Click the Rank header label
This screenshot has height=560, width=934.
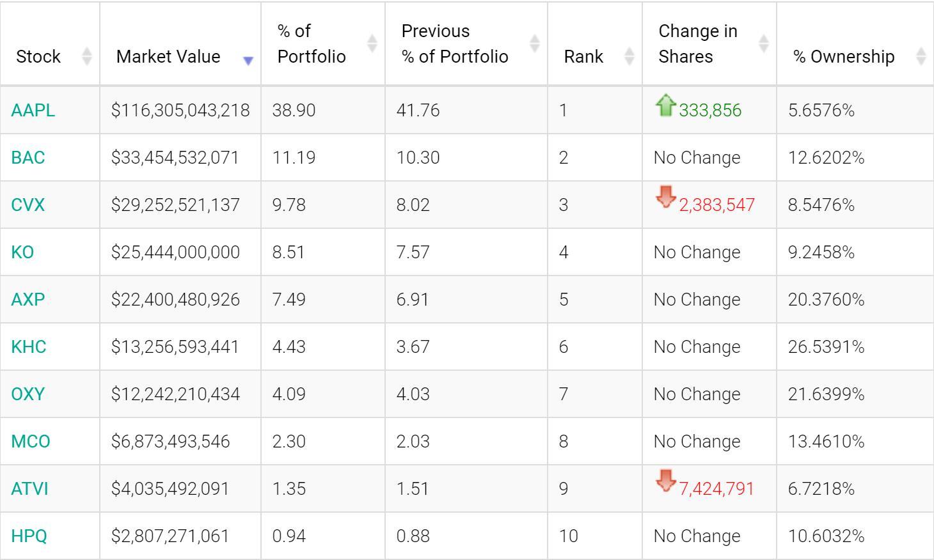tap(583, 56)
